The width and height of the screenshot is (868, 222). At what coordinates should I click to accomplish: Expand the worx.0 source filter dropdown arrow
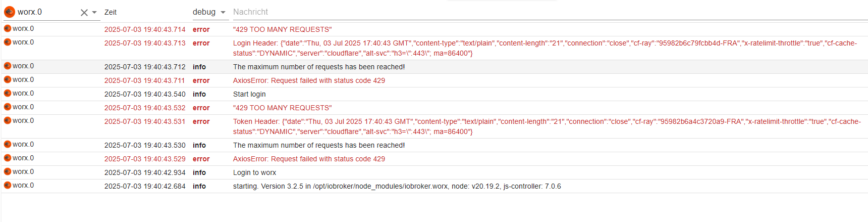[94, 13]
